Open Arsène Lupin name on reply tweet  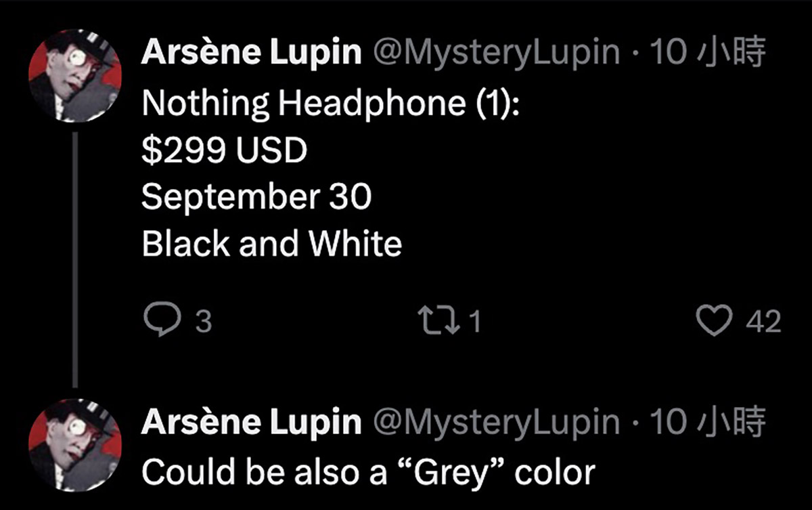(251, 423)
